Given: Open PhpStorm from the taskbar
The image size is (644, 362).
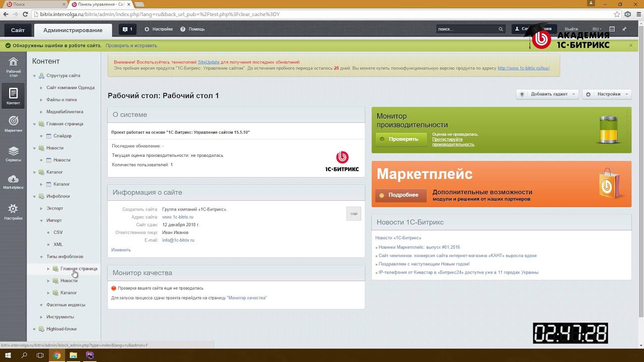Looking at the screenshot, I should [90, 355].
